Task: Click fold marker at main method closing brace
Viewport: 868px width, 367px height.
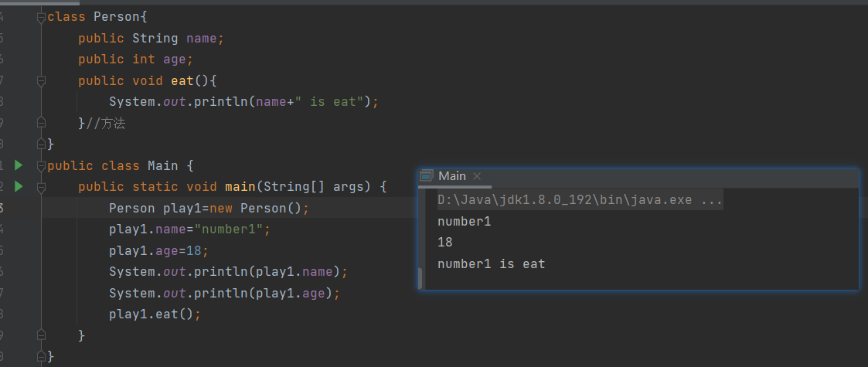Action: pyautogui.click(x=41, y=335)
